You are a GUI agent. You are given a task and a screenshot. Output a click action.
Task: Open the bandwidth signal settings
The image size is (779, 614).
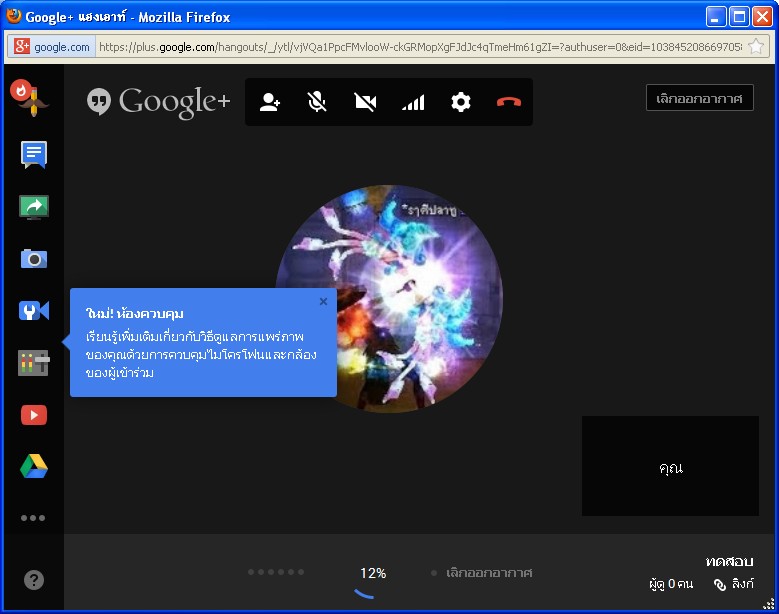413,102
